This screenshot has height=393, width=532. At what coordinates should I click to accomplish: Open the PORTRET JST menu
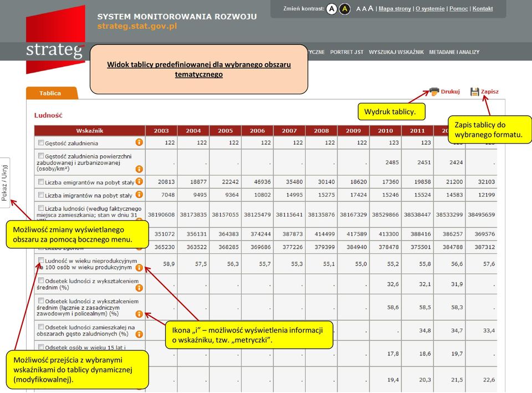(347, 52)
